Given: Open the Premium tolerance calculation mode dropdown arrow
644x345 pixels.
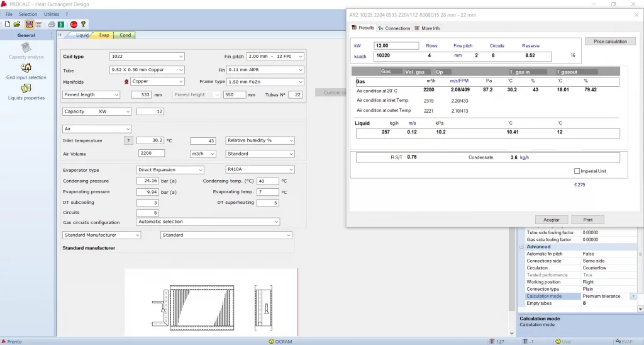Looking at the screenshot, I should (633, 296).
